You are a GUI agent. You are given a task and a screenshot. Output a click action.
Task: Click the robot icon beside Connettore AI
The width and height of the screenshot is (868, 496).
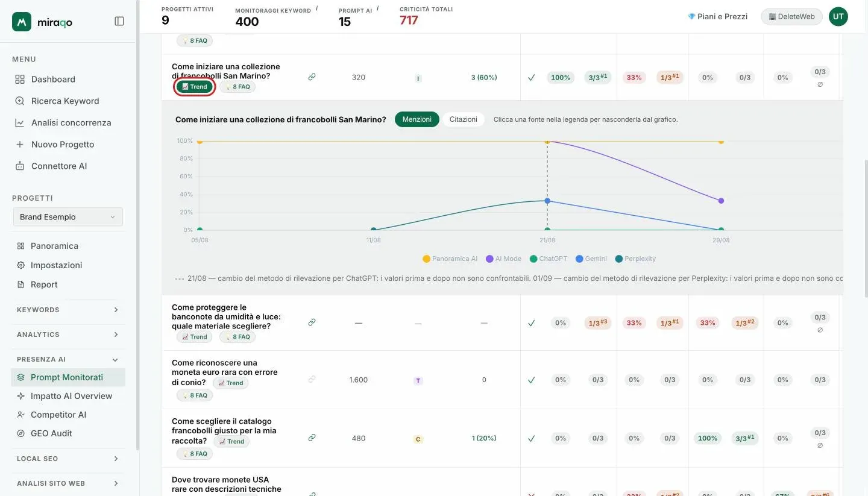[20, 166]
